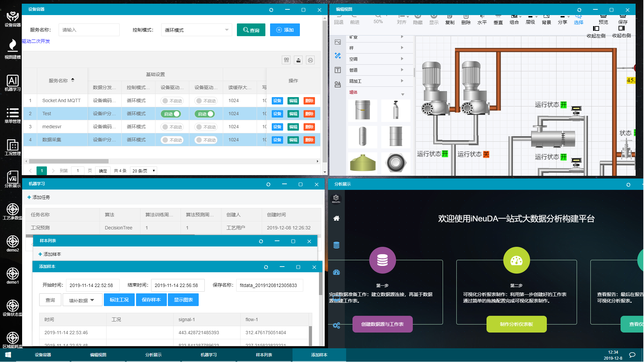The width and height of the screenshot is (644, 362).
Task: Click the column filter grid icon above table
Action: [x=286, y=60]
